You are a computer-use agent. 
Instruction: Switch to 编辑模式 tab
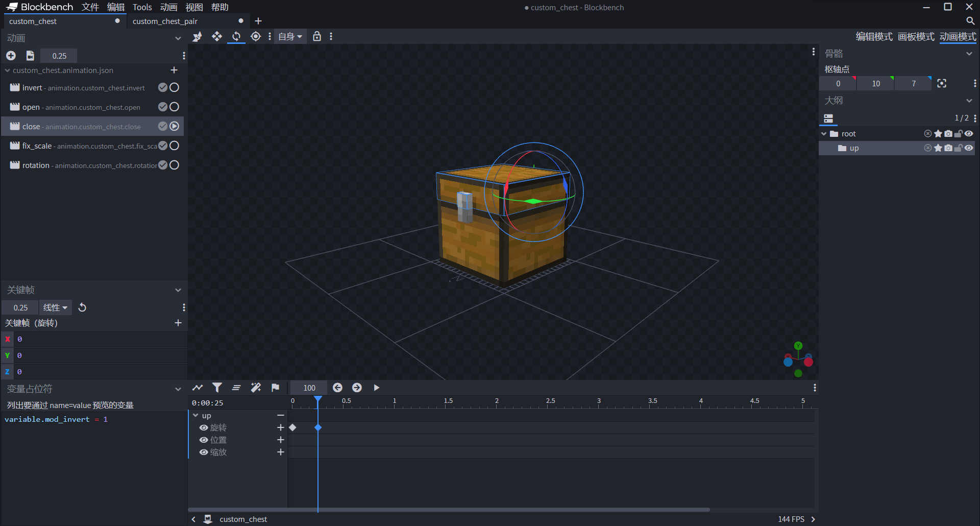click(874, 37)
